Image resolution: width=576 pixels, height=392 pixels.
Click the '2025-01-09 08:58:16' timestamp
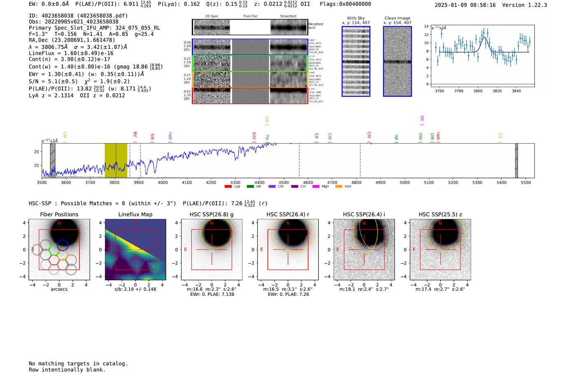(x=465, y=5)
